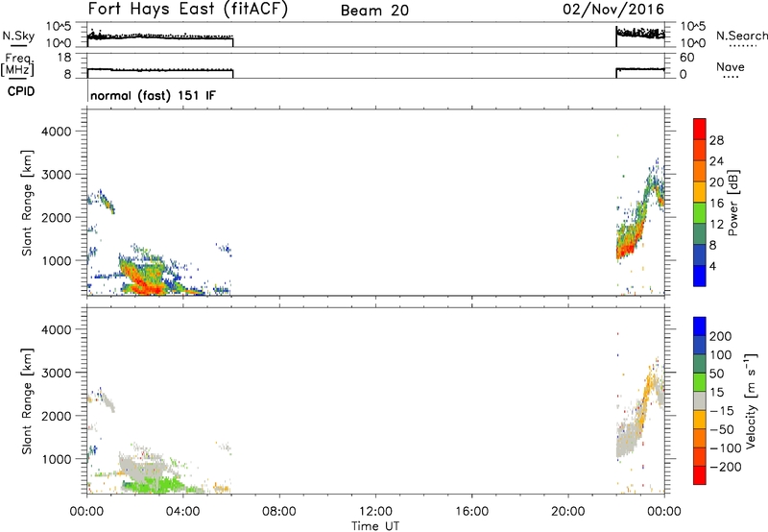Click the '20:00' time tick label
768x532 pixels.
pos(568,512)
